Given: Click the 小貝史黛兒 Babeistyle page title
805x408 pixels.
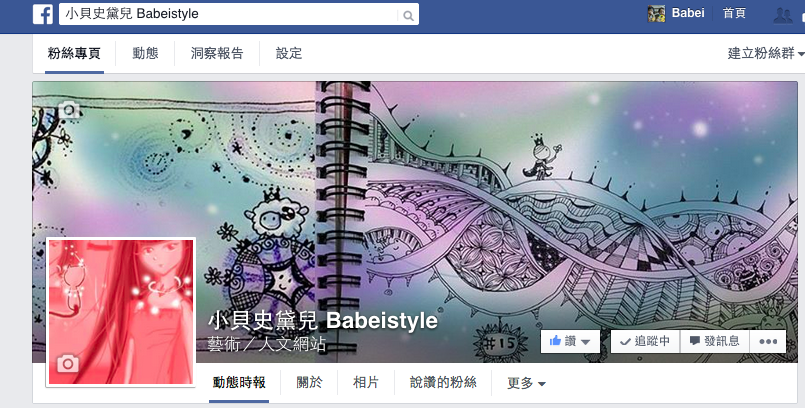Looking at the screenshot, I should tap(323, 320).
